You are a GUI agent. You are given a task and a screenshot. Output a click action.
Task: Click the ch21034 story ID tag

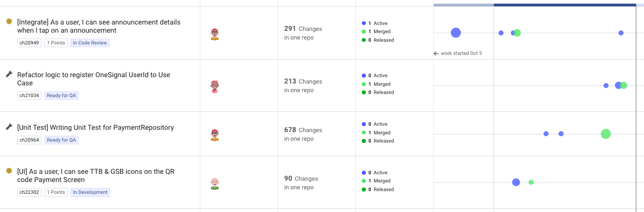(30, 96)
